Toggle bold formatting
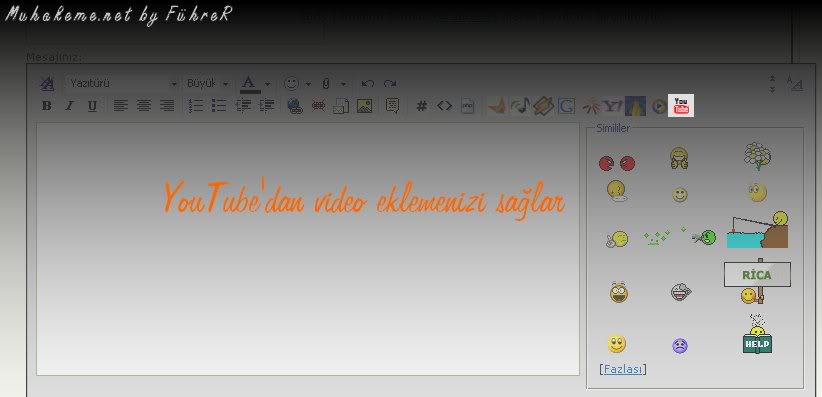 (x=47, y=106)
